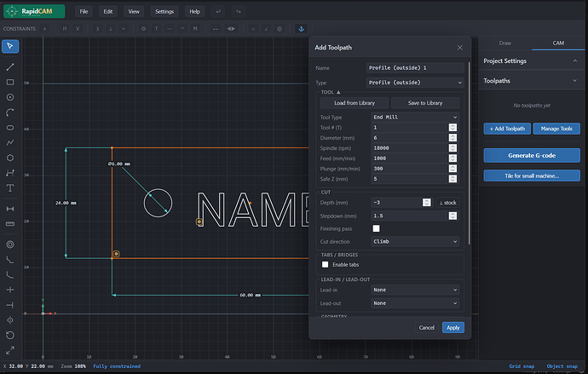Pick the Ruler measure tool
The image size is (588, 374).
[x=10, y=224]
